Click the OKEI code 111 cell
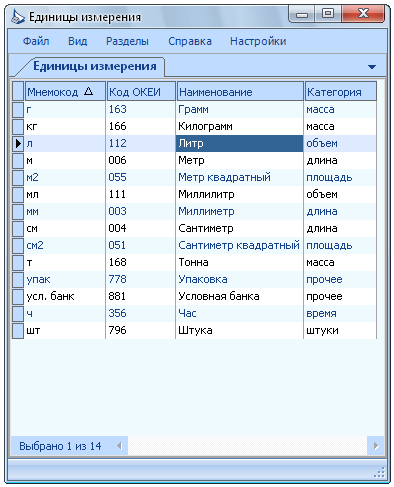This screenshot has width=394, height=487. [x=141, y=195]
